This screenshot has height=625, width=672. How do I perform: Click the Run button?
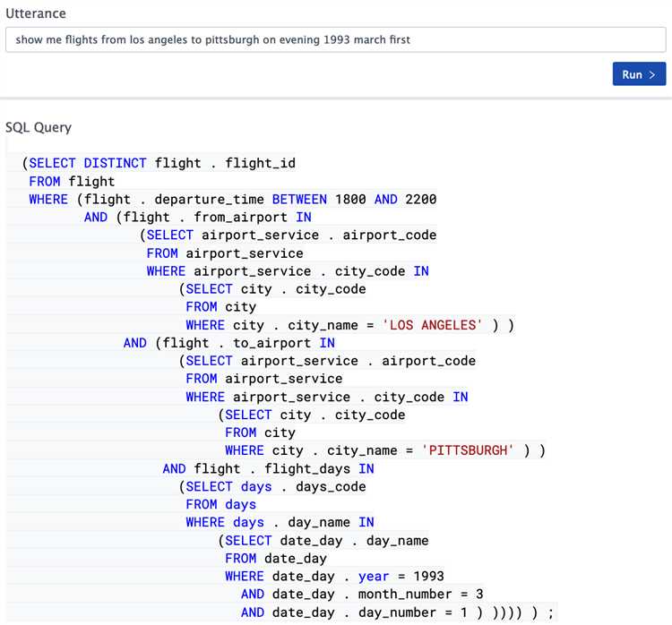click(x=638, y=74)
